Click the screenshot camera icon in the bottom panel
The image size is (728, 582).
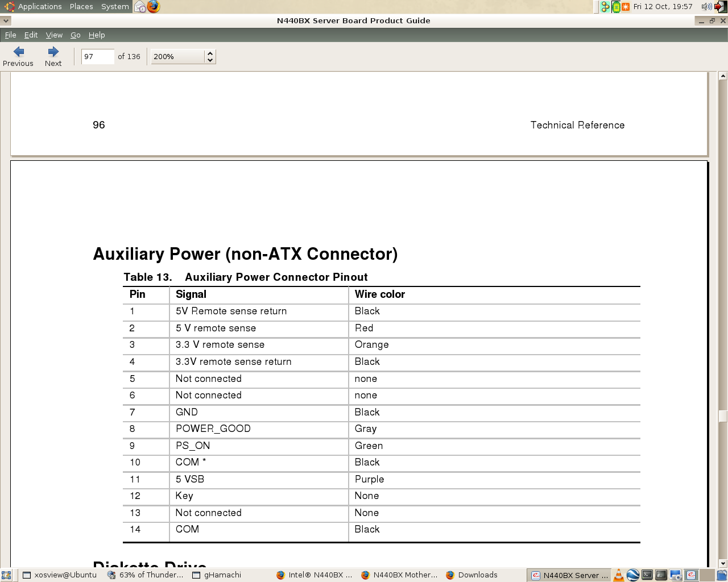pos(676,575)
